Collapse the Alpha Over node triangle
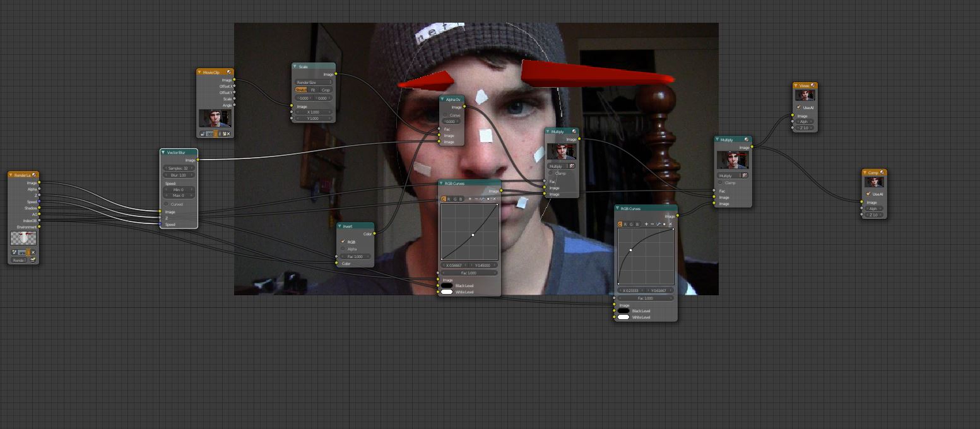Screen dimensions: 980x429 point(442,99)
